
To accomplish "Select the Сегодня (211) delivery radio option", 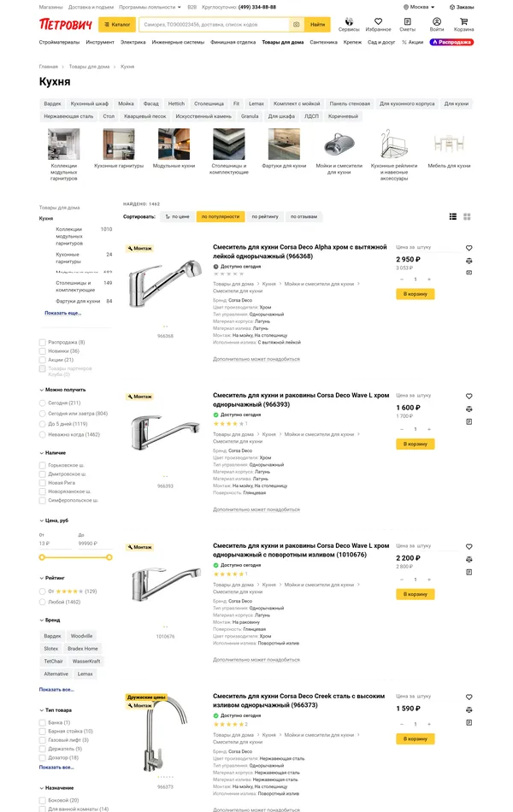I will click(43, 403).
